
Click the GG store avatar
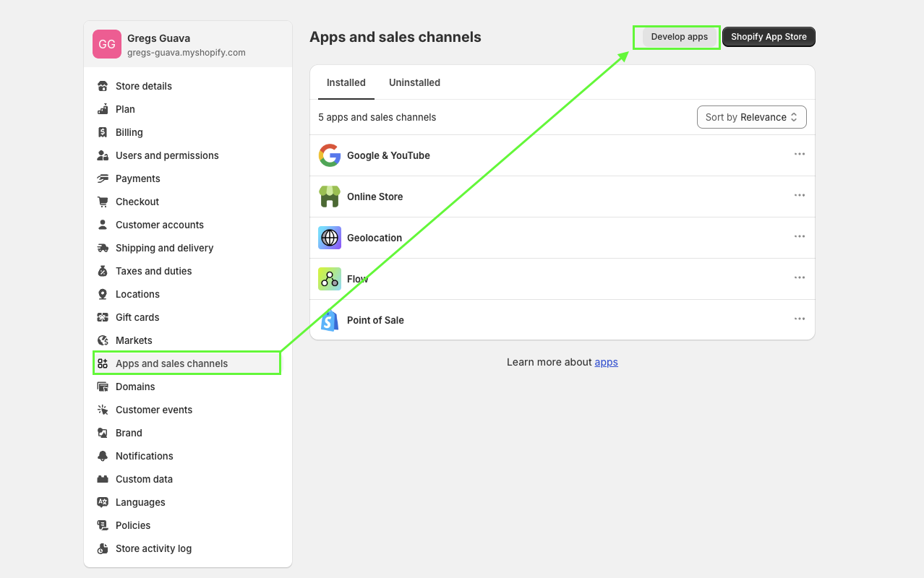pyautogui.click(x=107, y=44)
